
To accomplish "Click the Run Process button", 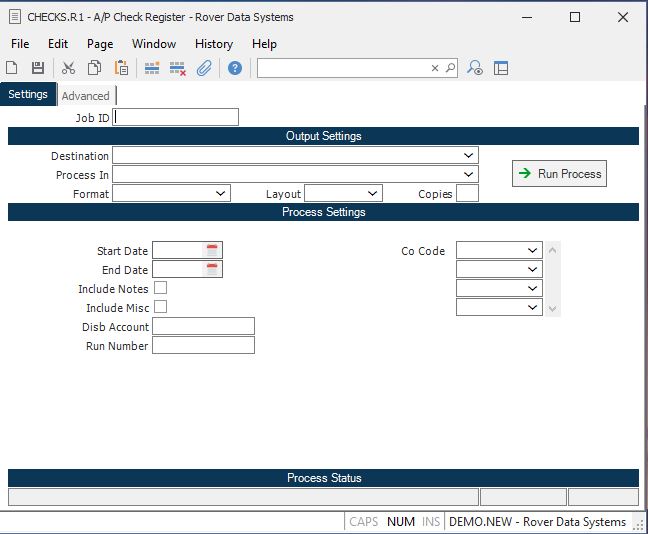I will click(559, 174).
